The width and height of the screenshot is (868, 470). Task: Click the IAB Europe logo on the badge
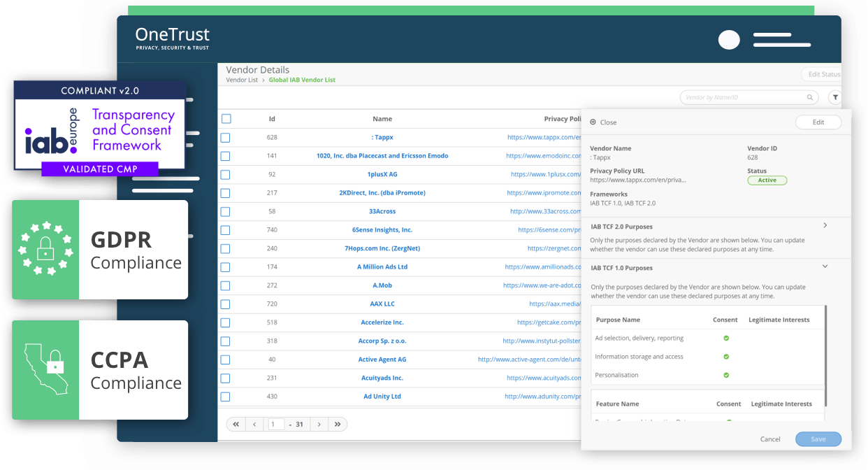point(52,131)
